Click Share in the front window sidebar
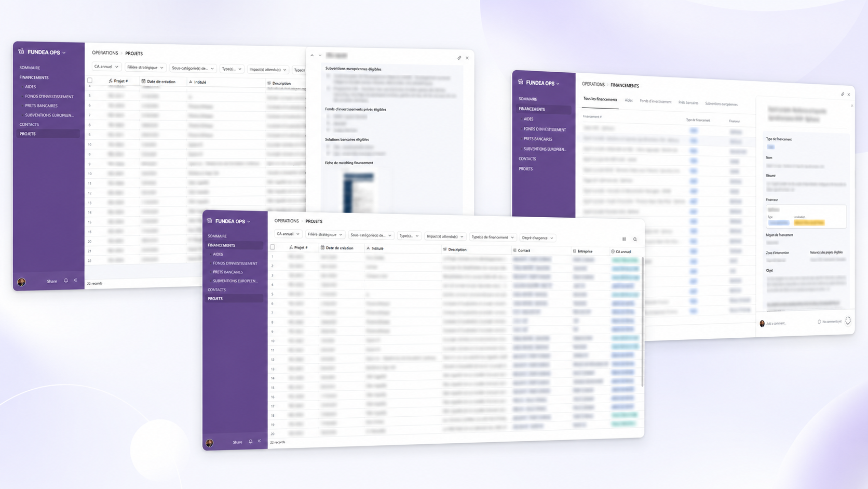The width and height of the screenshot is (868, 489). point(238,442)
